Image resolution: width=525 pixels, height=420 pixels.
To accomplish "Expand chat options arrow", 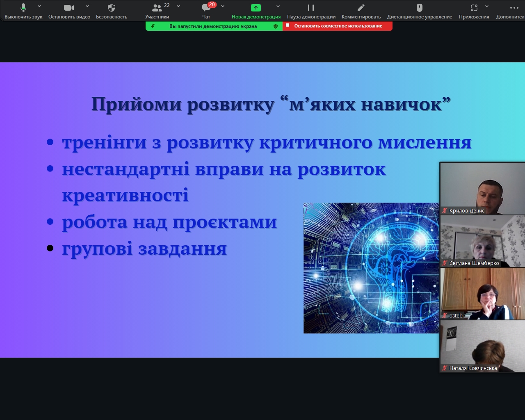I will pyautogui.click(x=223, y=6).
